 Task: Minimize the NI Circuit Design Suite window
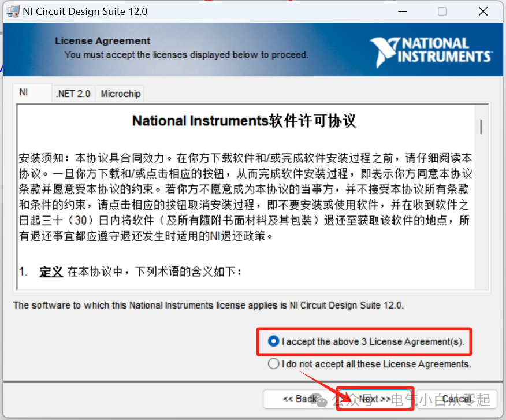coord(402,12)
